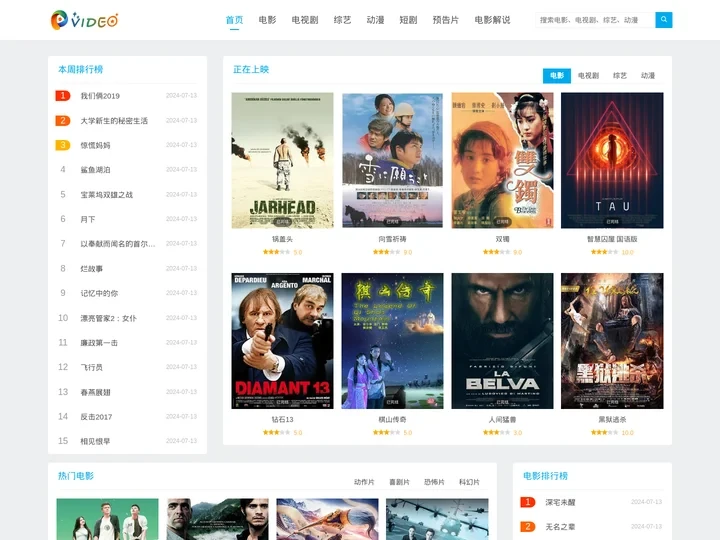
Task: Open the 双镯 movie poster
Action: pos(502,160)
